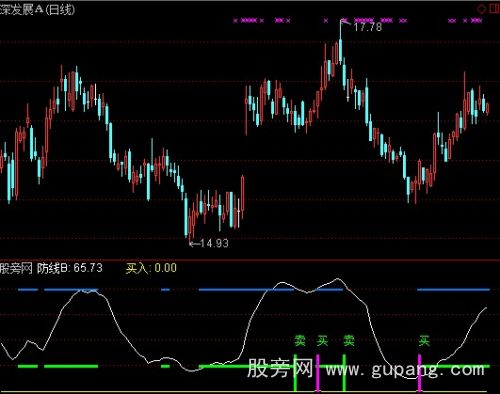Click the first magenta 买 signal label

[x=323, y=341]
